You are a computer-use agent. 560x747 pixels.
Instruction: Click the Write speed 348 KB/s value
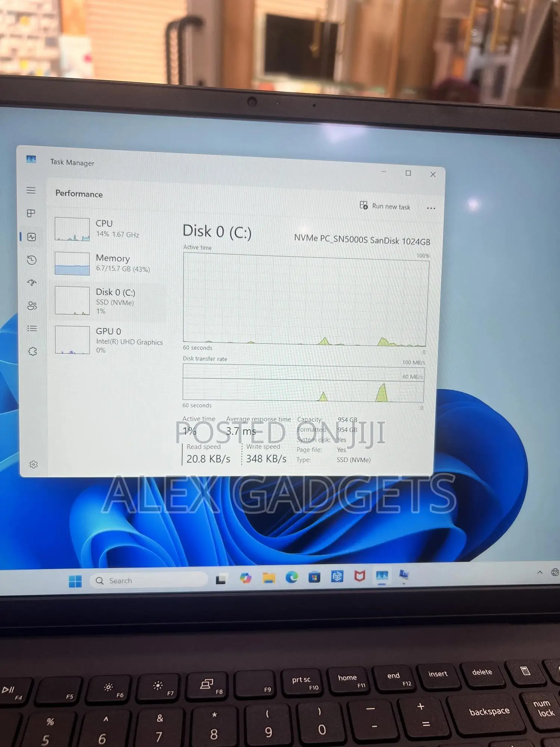(266, 459)
